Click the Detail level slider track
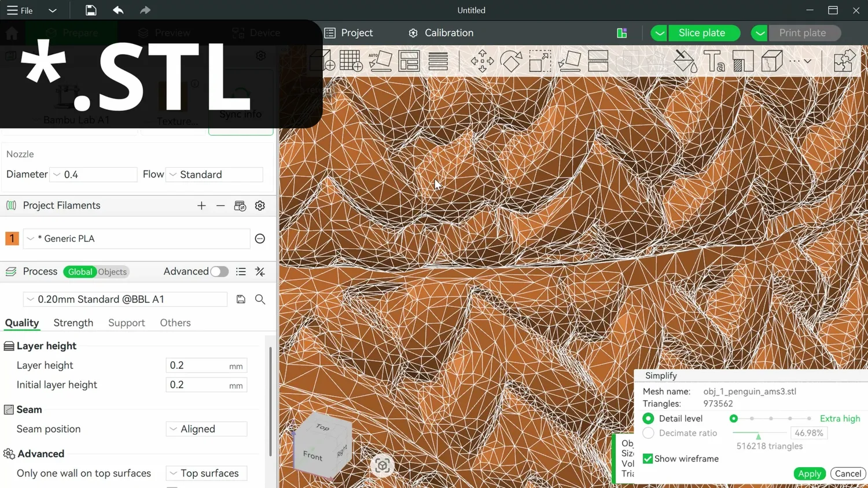This screenshot has width=868, height=488. pos(771,419)
